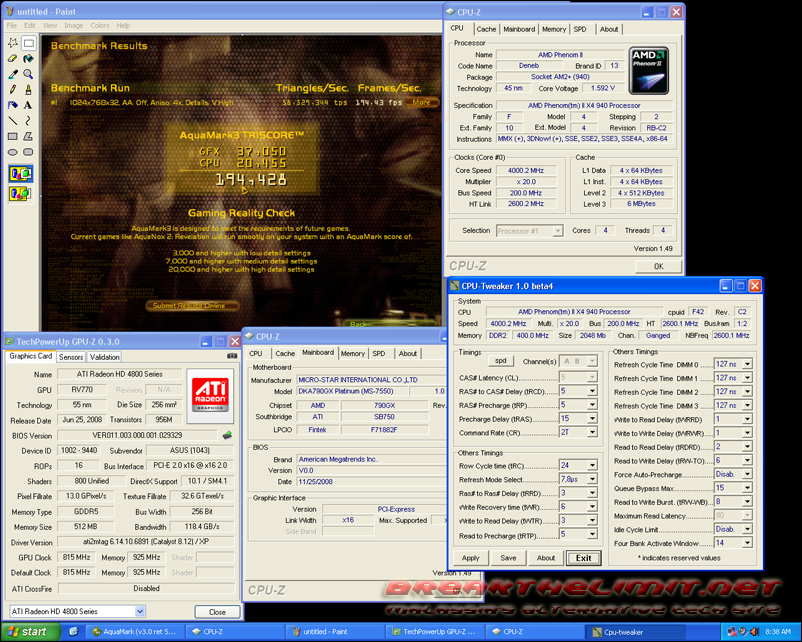Screen dimensions: 802x642
Task: Click the Exit button in CPU-Tweaker
Action: click(584, 558)
